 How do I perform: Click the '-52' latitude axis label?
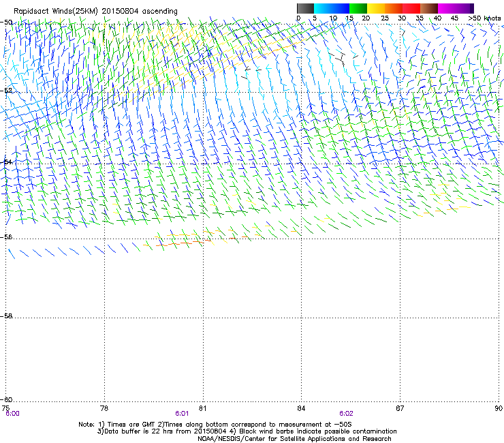coord(6,91)
